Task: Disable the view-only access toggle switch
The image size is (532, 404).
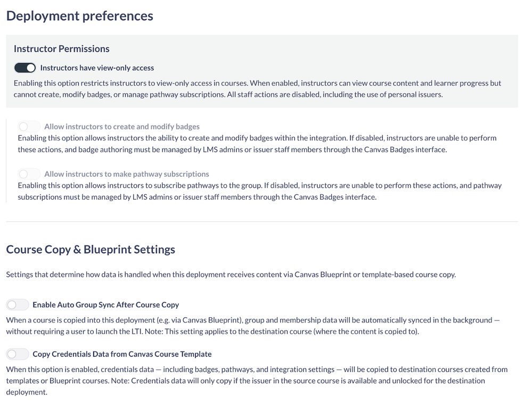Action: [x=24, y=68]
